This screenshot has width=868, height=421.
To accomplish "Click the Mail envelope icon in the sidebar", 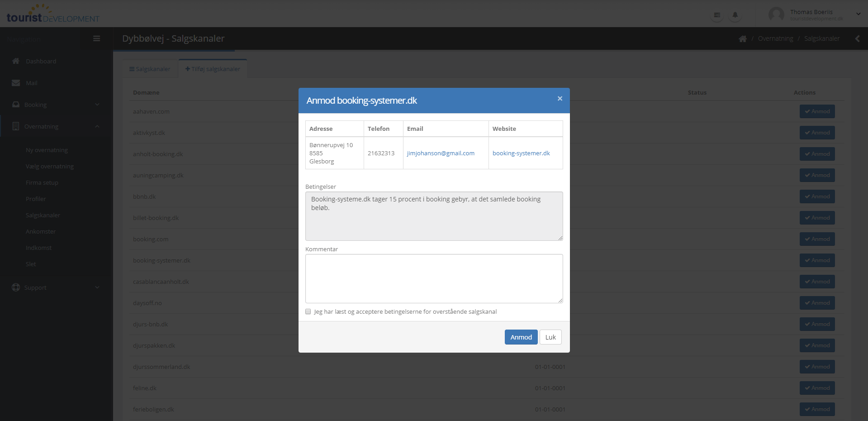I will tap(16, 83).
